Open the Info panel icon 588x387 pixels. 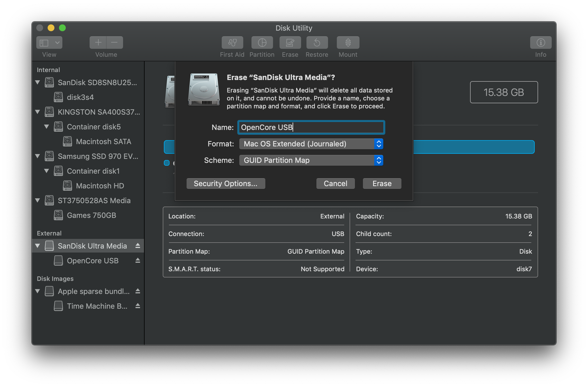coord(540,43)
